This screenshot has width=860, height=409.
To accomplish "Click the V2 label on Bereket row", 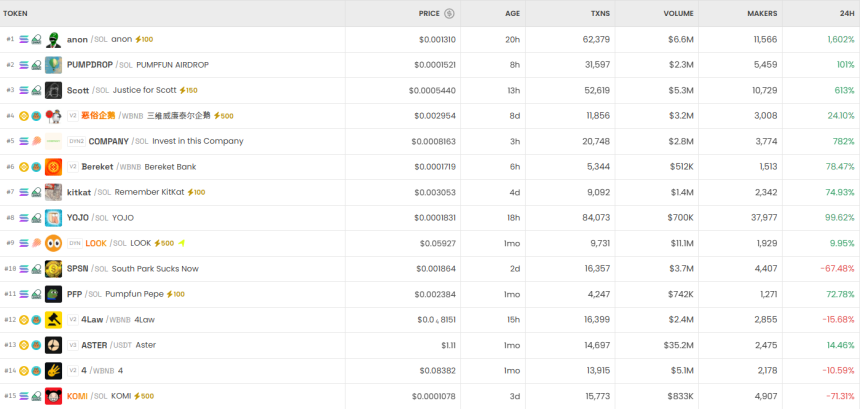I will (x=72, y=167).
